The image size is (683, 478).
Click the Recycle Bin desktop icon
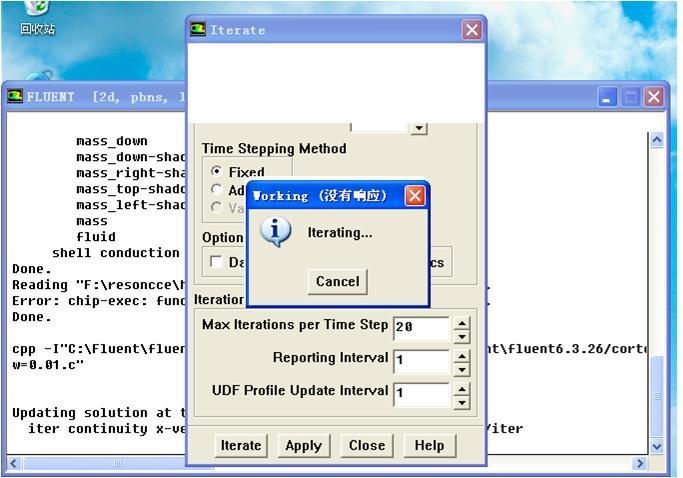point(37,17)
